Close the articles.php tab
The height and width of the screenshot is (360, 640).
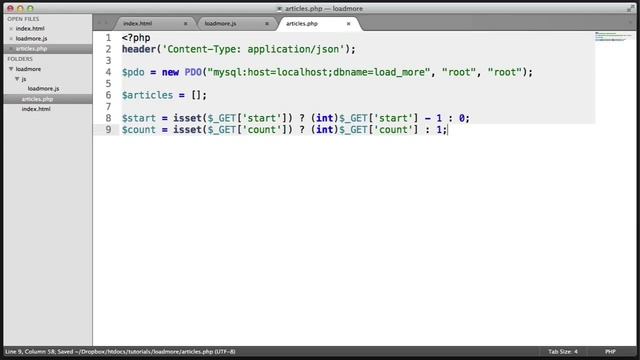pos(349,24)
